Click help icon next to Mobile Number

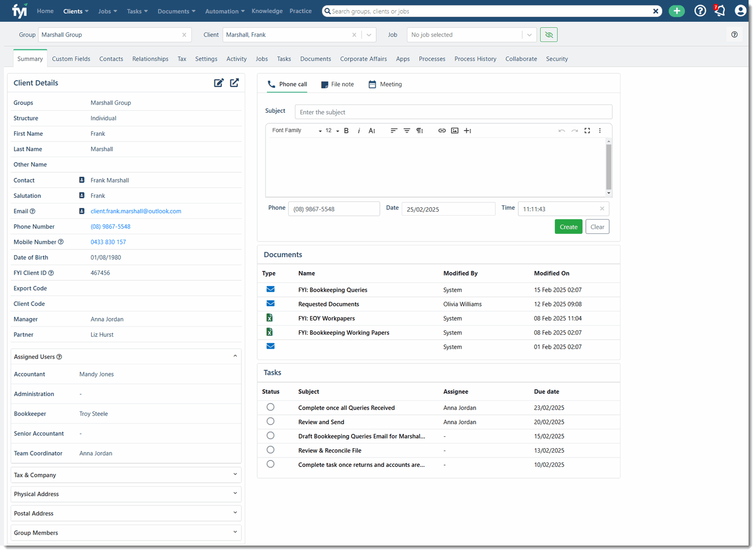click(x=61, y=242)
